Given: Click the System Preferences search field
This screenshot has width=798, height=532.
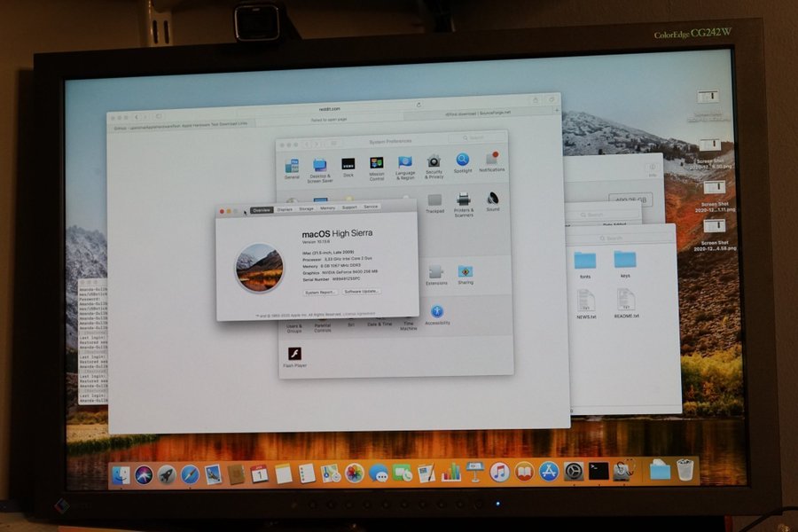Looking at the screenshot, I should click(x=477, y=138).
